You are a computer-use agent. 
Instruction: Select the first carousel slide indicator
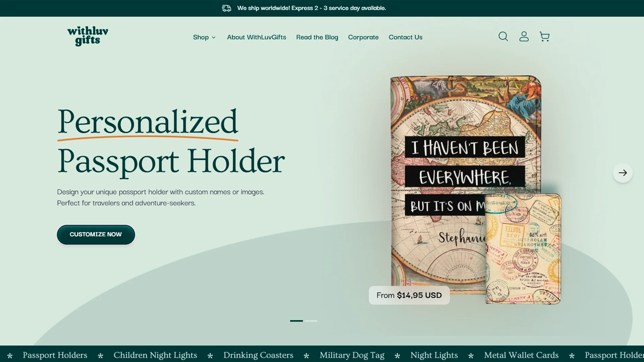click(x=297, y=321)
